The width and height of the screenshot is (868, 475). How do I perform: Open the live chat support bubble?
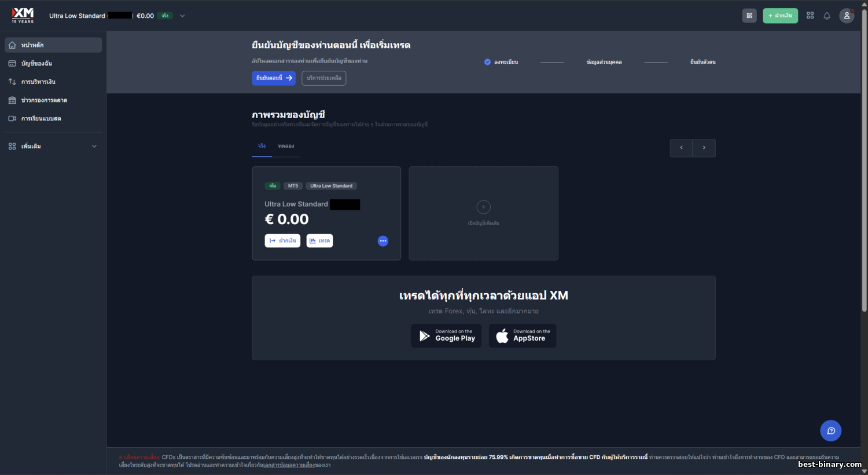click(830, 430)
